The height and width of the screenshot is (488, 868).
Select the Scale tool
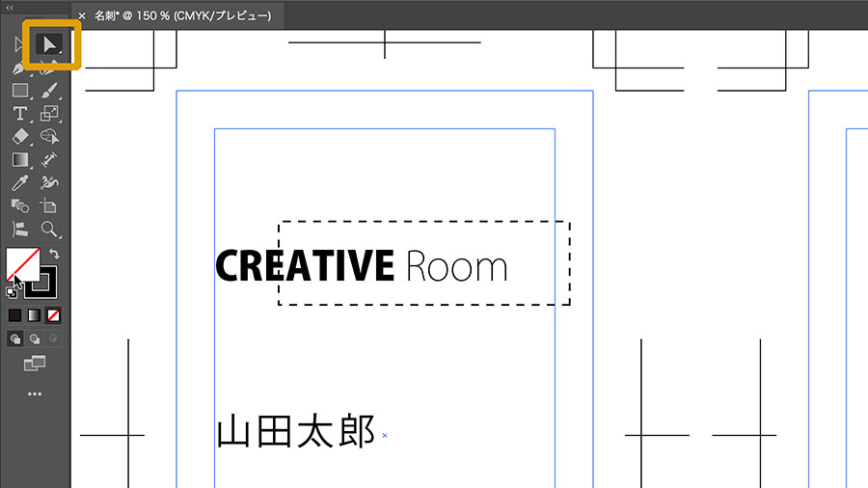[x=49, y=114]
